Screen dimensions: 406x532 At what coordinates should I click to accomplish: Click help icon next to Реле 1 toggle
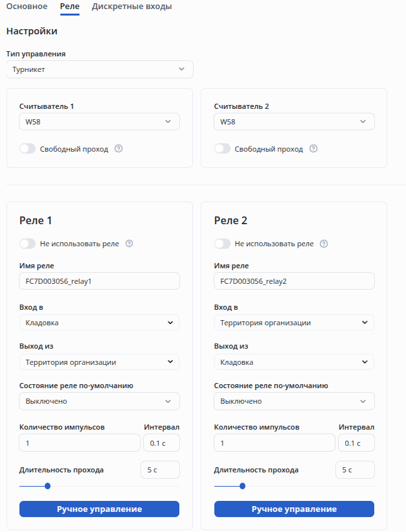coord(129,244)
